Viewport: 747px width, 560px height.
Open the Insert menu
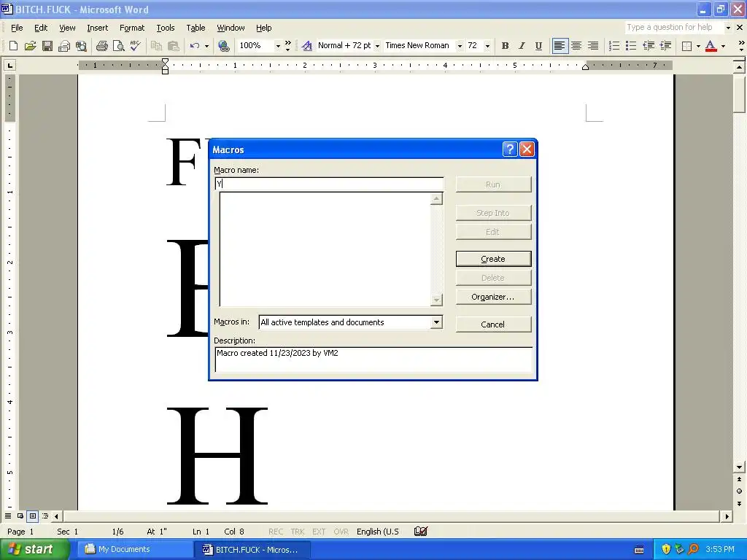click(97, 28)
